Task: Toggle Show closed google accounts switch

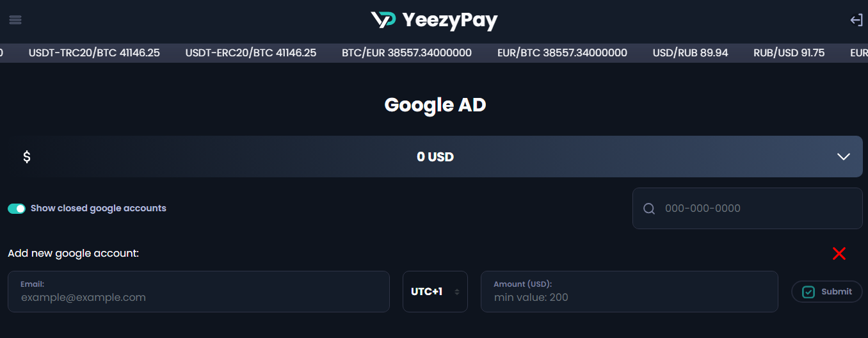Action: pyautogui.click(x=17, y=209)
